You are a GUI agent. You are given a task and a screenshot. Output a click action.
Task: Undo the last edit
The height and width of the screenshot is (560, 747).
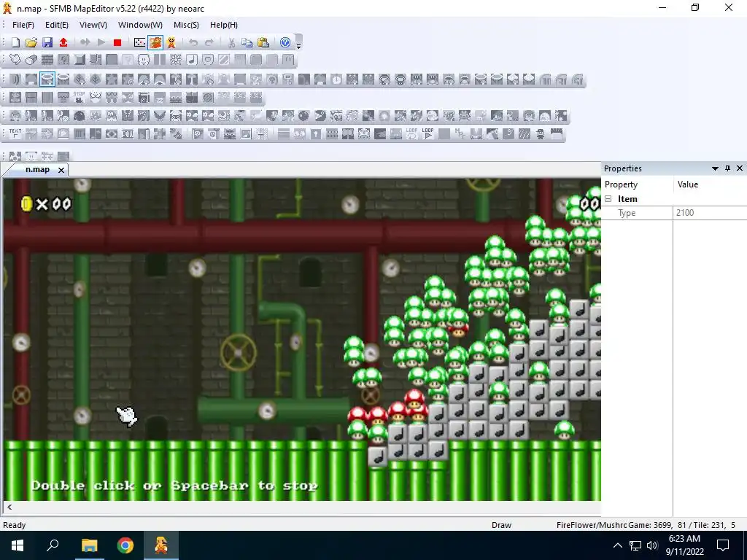(x=193, y=43)
